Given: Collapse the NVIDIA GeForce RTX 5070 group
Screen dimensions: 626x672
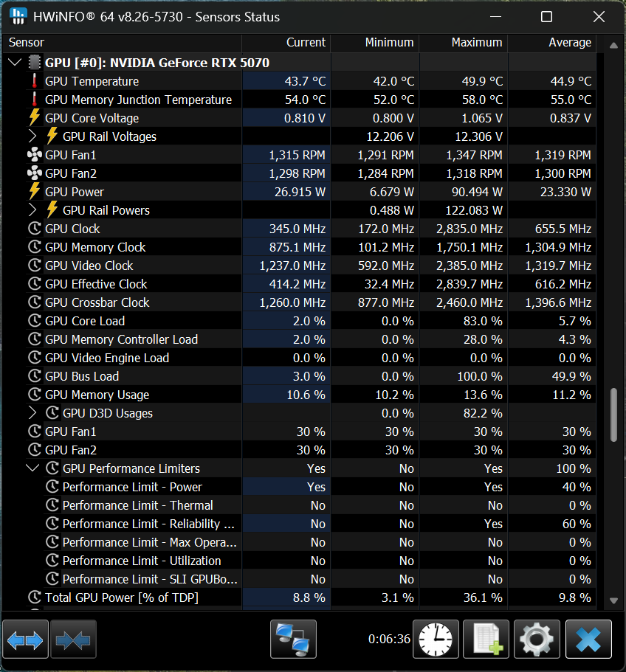Looking at the screenshot, I should (15, 63).
